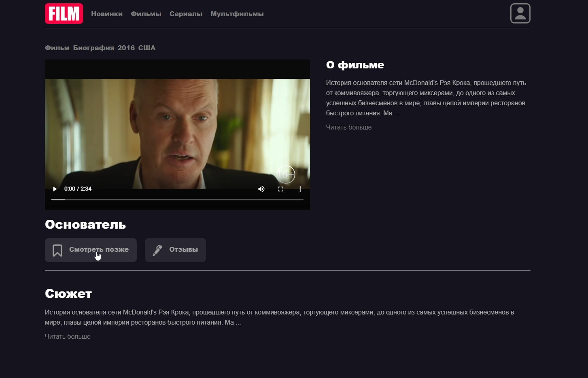
Task: Select the 2016 year tag
Action: click(x=126, y=48)
